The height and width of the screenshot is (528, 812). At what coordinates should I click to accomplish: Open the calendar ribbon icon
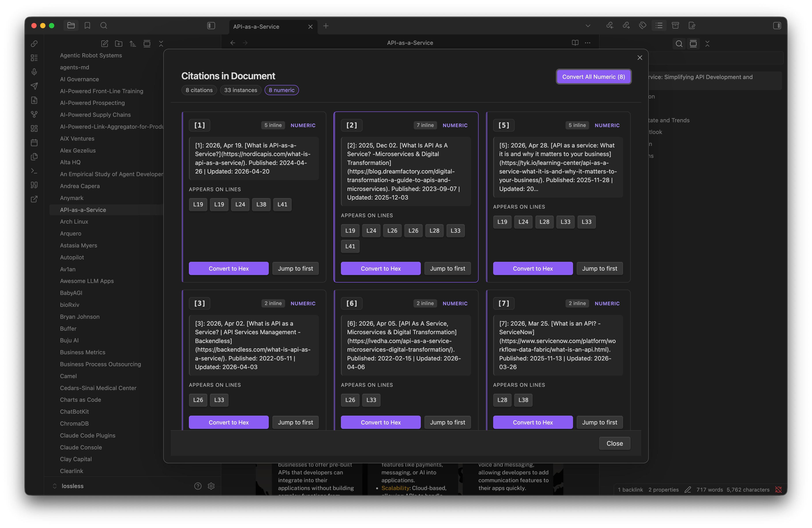[34, 143]
